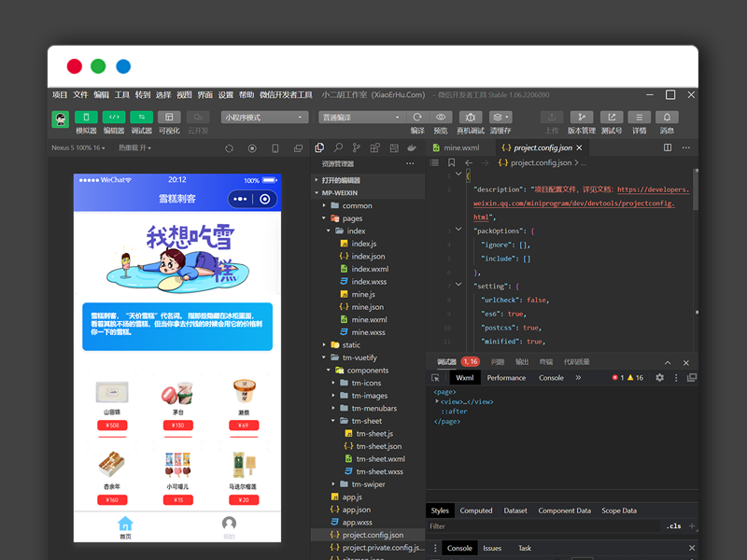The height and width of the screenshot is (560, 747).
Task: Open the 普通编译 compile mode dropdown
Action: [x=359, y=118]
